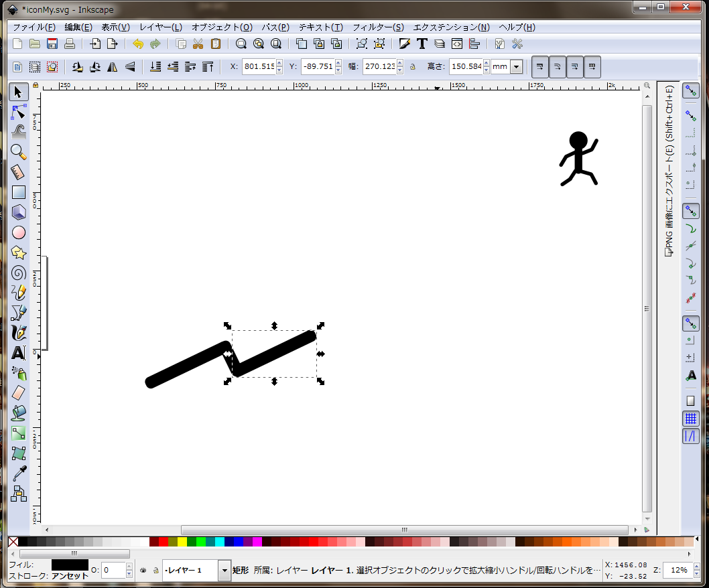Click the red color swatch in palette
The width and height of the screenshot is (709, 588).
tap(164, 541)
